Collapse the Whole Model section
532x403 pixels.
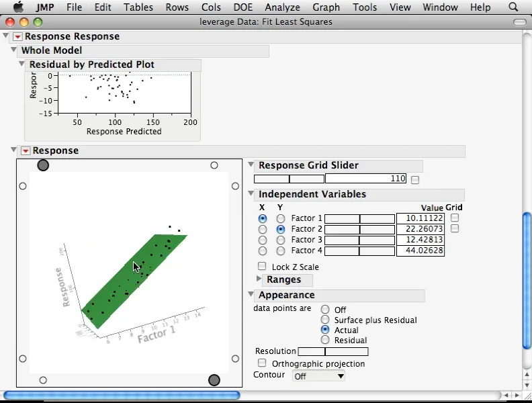coord(13,50)
